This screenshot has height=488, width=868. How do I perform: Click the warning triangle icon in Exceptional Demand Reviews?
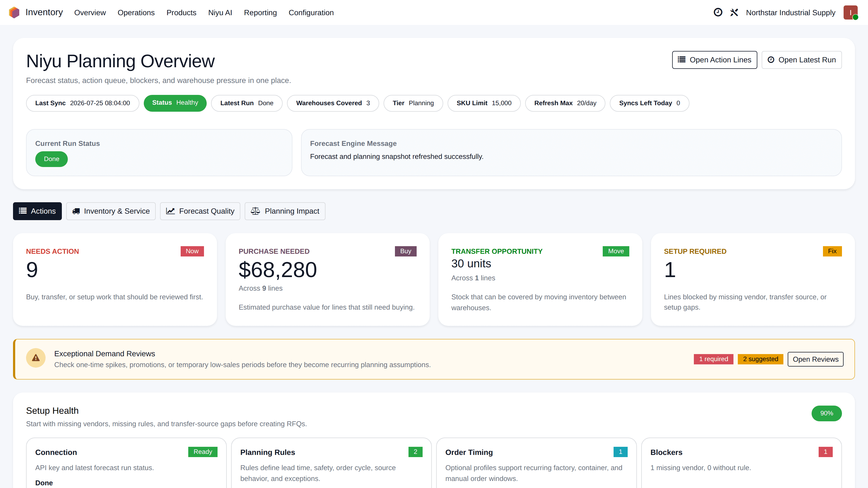[36, 358]
